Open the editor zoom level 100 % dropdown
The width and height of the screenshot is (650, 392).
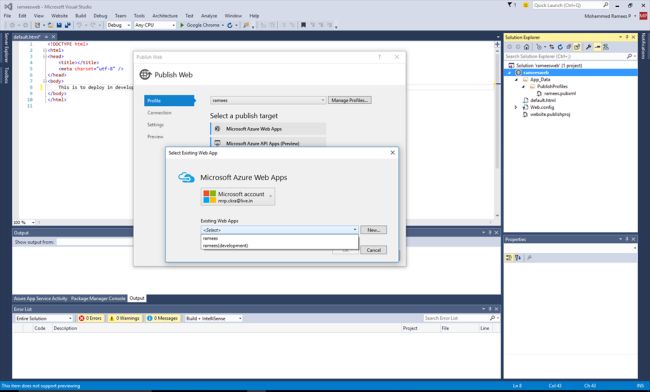pos(24,223)
